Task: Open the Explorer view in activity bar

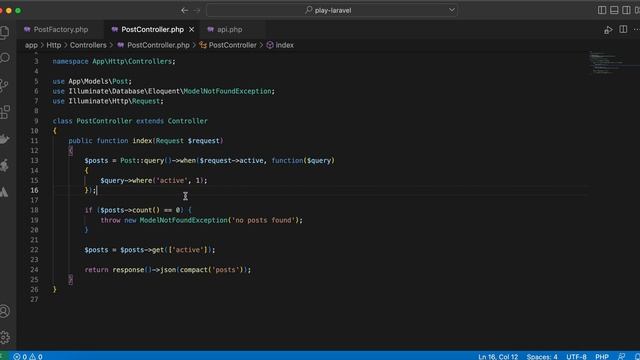Action: tap(4, 32)
